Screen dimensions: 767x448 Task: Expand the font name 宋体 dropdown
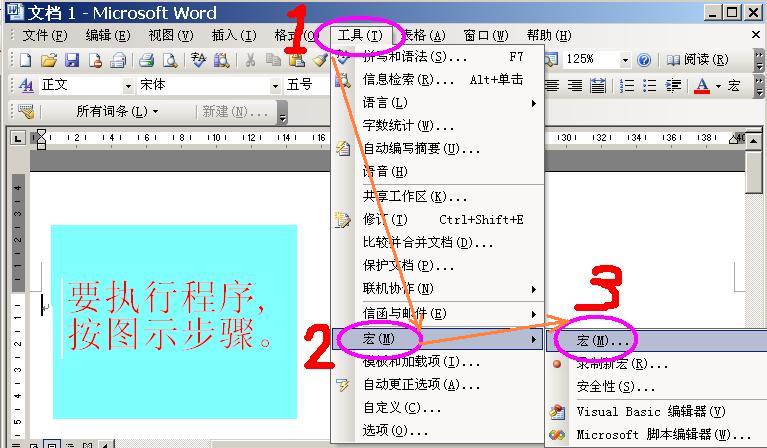275,86
